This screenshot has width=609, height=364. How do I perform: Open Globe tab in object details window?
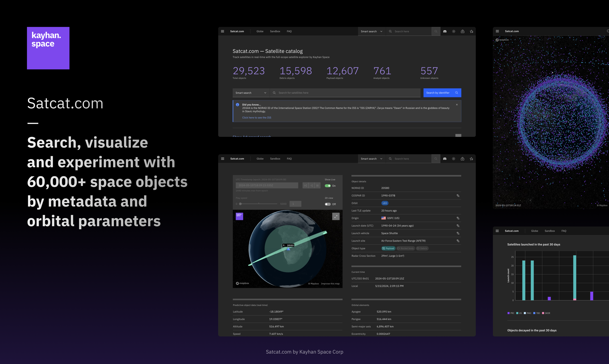pyautogui.click(x=260, y=159)
